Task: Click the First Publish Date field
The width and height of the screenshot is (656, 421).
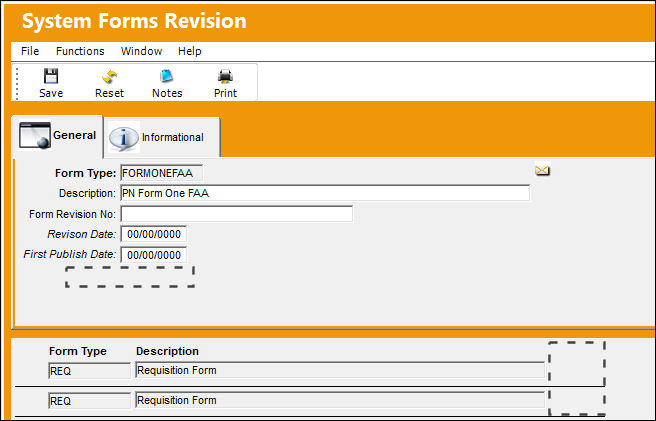Action: click(x=154, y=254)
